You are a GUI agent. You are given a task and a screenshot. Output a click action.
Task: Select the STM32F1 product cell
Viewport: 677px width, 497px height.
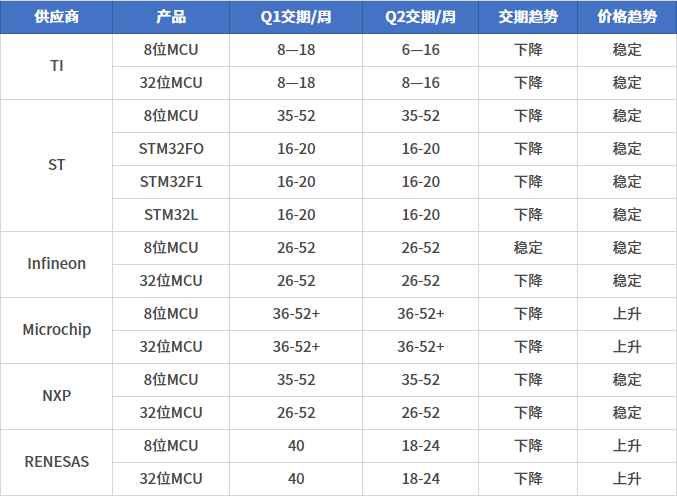pos(171,182)
